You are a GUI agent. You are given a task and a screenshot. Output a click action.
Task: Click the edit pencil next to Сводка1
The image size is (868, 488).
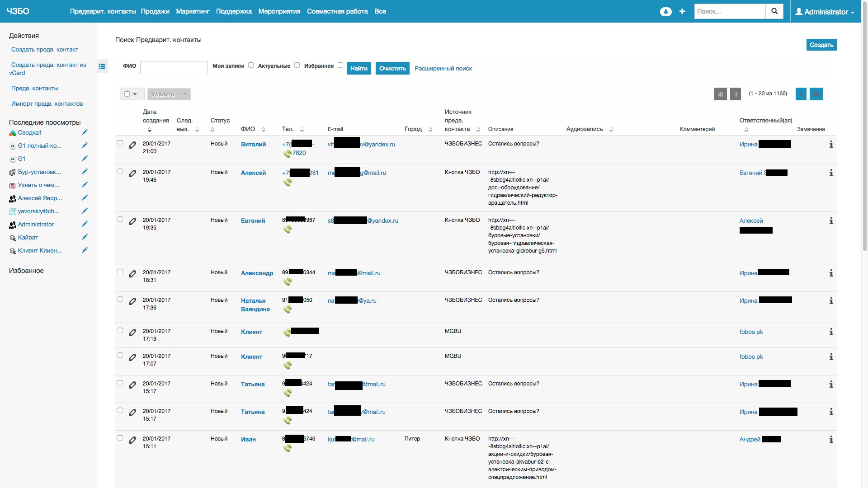(x=85, y=132)
